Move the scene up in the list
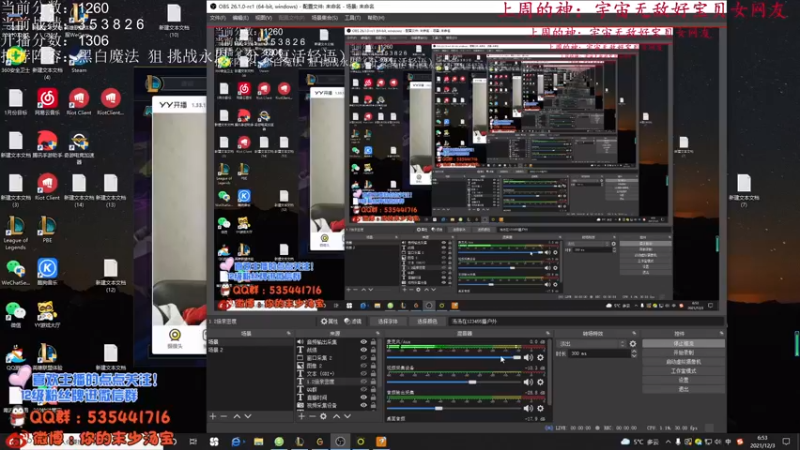The height and width of the screenshot is (450, 800). tap(237, 416)
